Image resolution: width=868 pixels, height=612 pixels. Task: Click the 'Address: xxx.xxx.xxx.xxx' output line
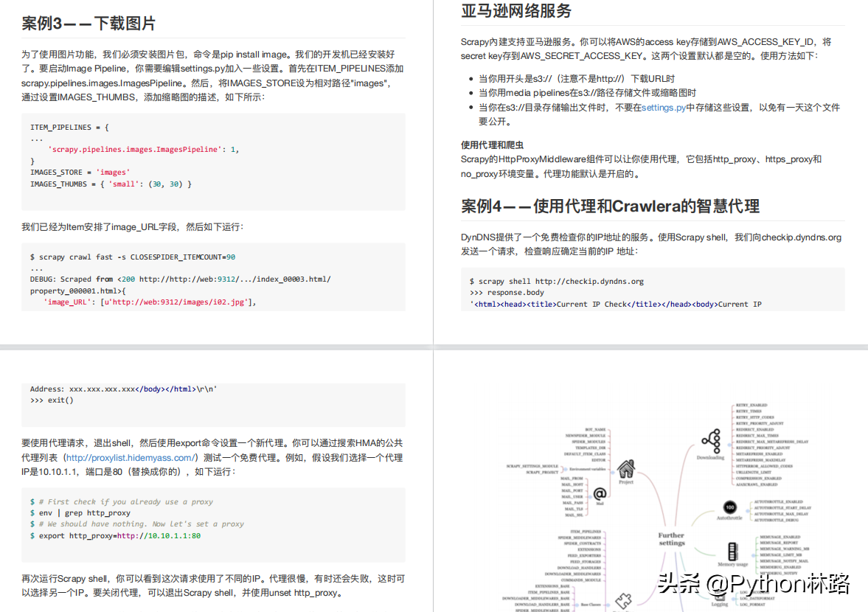(x=123, y=389)
